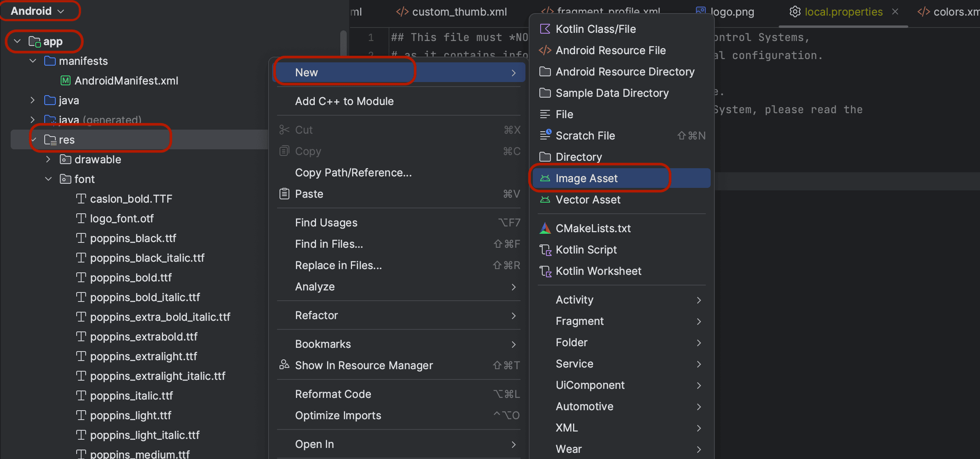Viewport: 980px width, 459px height.
Task: Click the Paste clipboard icon
Action: [x=284, y=194]
